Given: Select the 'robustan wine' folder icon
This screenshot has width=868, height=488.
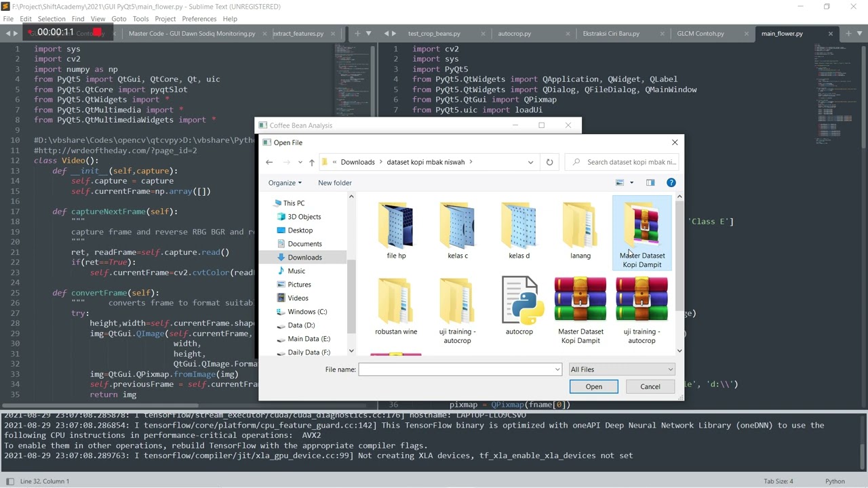Looking at the screenshot, I should click(x=396, y=300).
